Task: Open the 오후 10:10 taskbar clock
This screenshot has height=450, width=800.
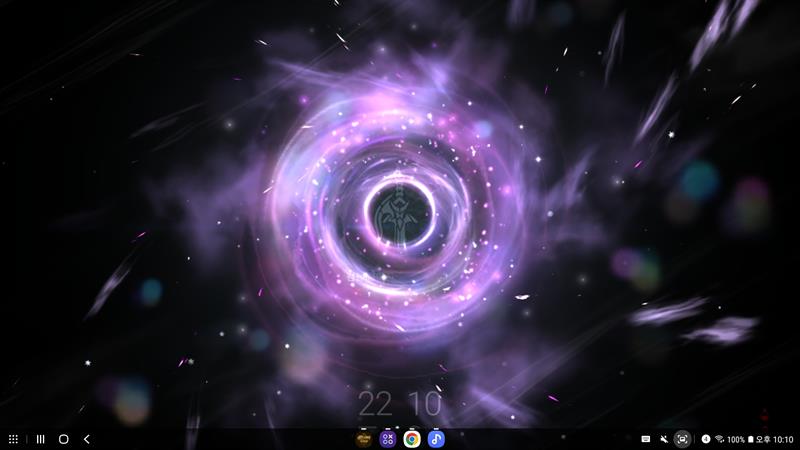Action: point(774,439)
